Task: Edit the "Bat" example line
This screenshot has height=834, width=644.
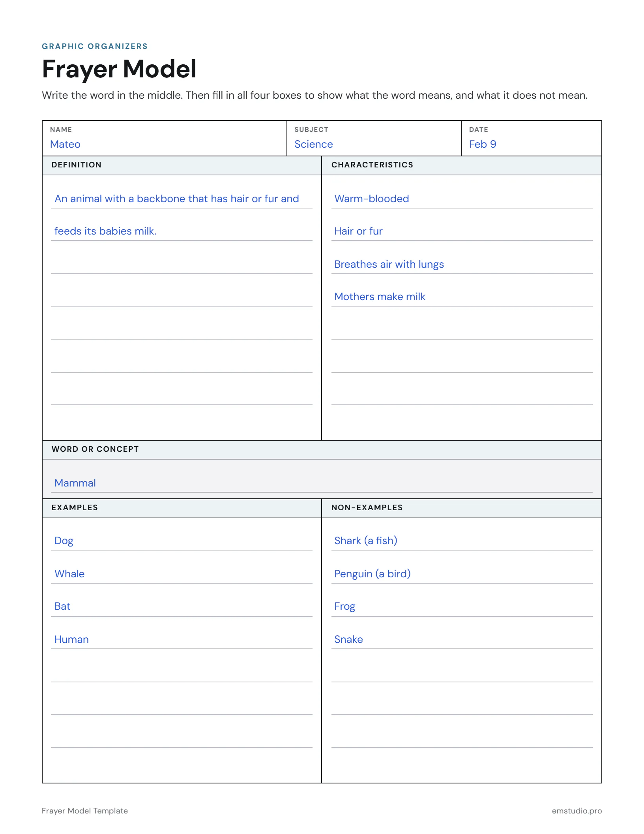Action: (182, 606)
